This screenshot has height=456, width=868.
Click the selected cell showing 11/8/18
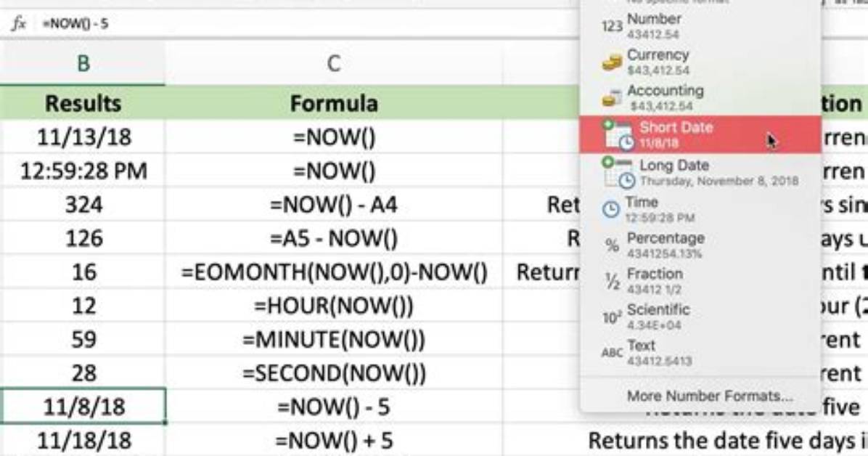[x=83, y=407]
